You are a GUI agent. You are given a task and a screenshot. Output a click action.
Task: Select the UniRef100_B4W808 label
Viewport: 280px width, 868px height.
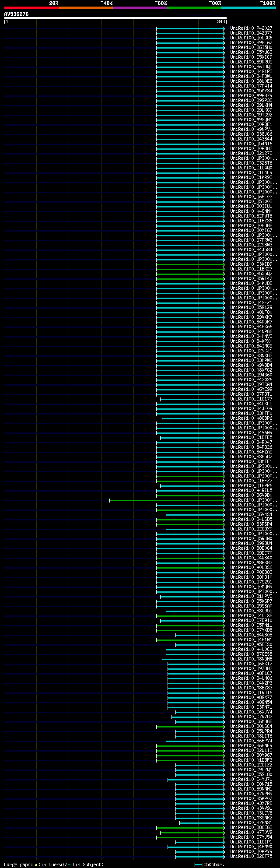(251, 635)
